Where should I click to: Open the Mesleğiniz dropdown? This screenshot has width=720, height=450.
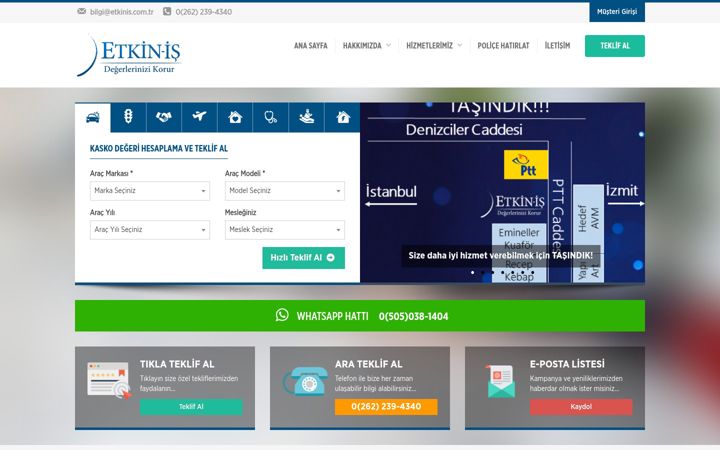point(285,230)
